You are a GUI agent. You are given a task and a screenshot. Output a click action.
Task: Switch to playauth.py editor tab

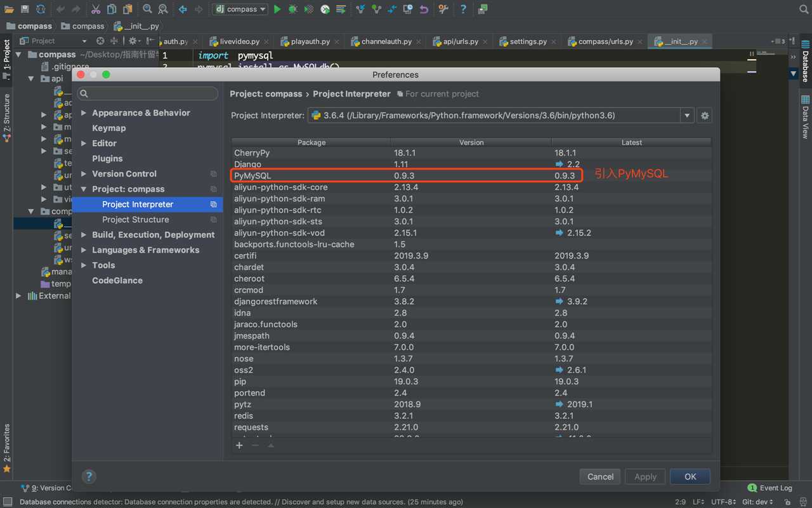(310, 41)
